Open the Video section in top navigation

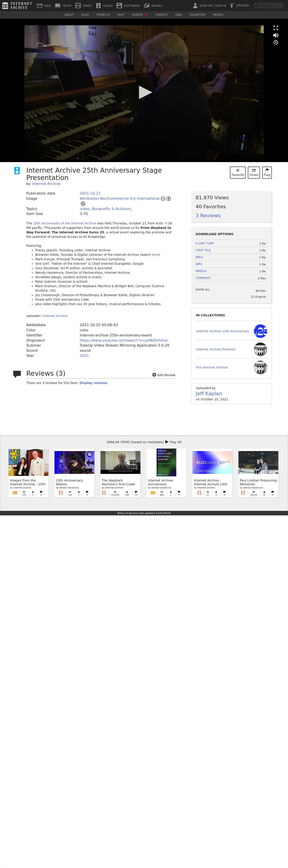click(x=83, y=6)
